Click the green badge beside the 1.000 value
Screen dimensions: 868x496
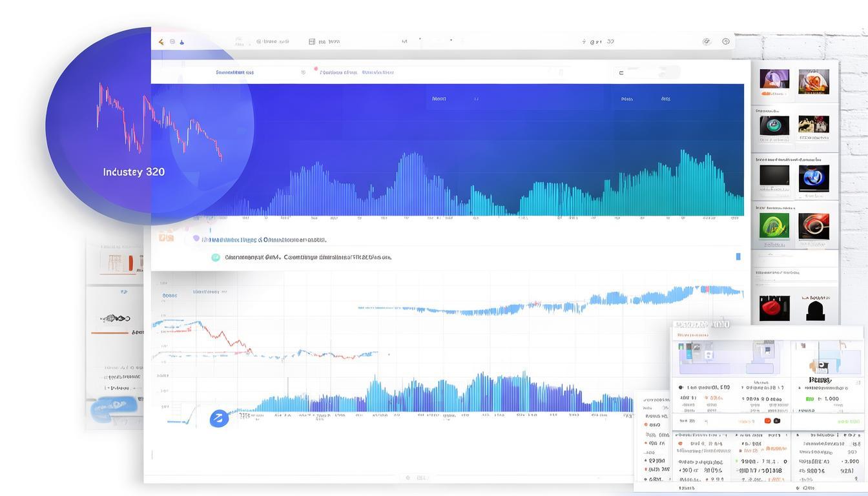(810, 399)
